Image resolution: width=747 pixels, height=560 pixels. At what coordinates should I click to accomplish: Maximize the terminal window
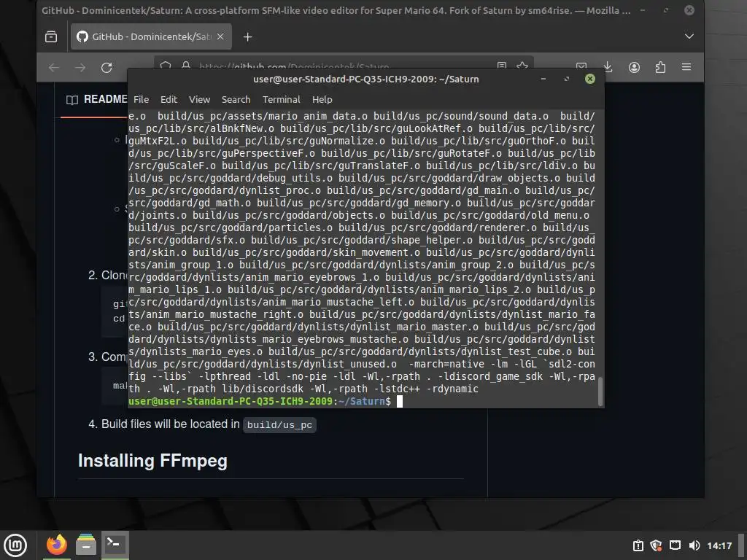tap(566, 79)
